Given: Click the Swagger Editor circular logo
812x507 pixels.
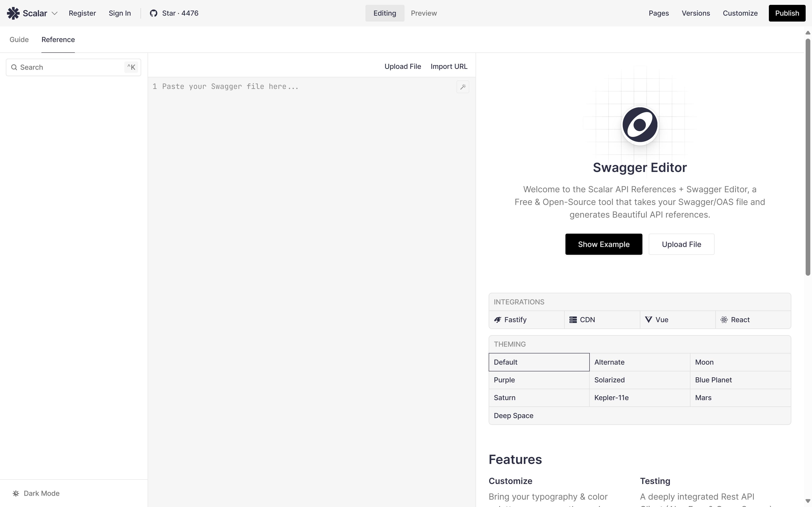Looking at the screenshot, I should click(639, 125).
